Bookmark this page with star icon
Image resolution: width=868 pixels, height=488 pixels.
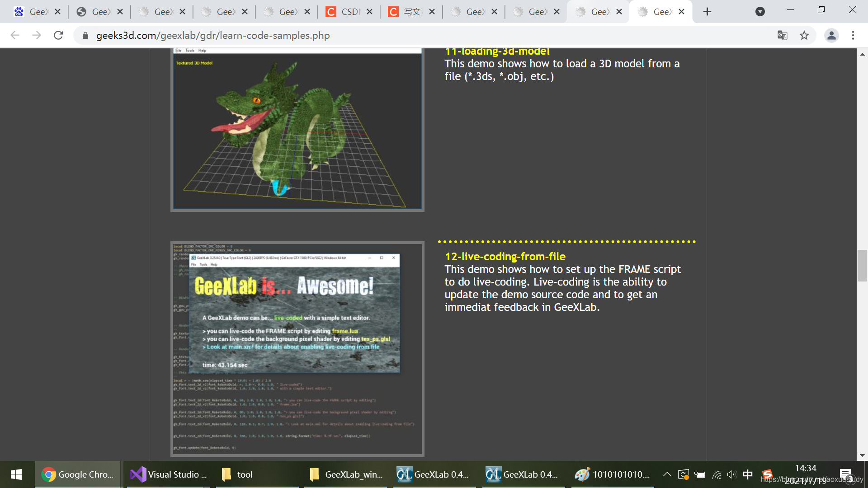804,35
